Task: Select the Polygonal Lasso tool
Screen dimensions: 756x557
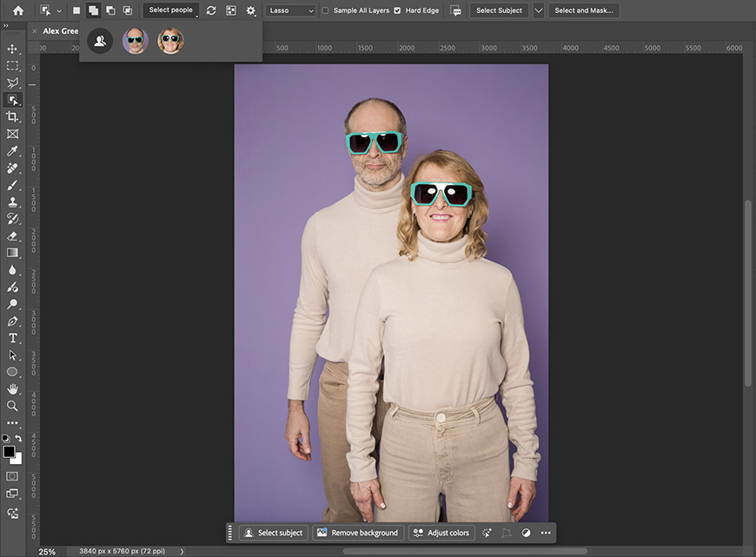Action: click(12, 83)
